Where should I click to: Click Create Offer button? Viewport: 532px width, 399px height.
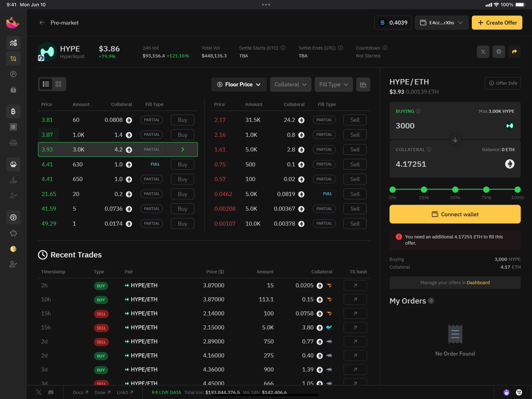pos(497,23)
